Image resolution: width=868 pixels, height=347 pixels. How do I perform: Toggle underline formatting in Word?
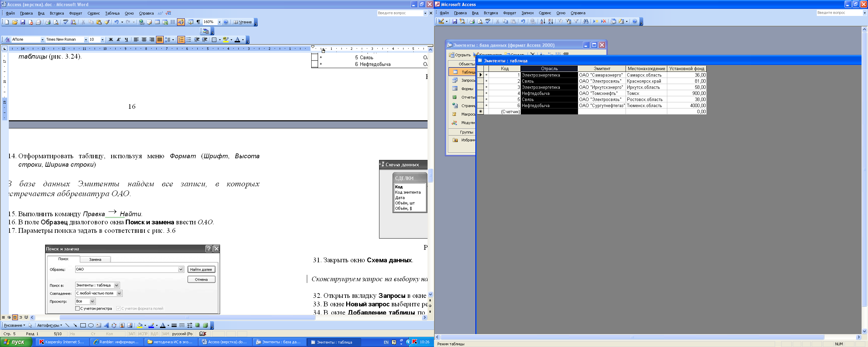click(126, 40)
